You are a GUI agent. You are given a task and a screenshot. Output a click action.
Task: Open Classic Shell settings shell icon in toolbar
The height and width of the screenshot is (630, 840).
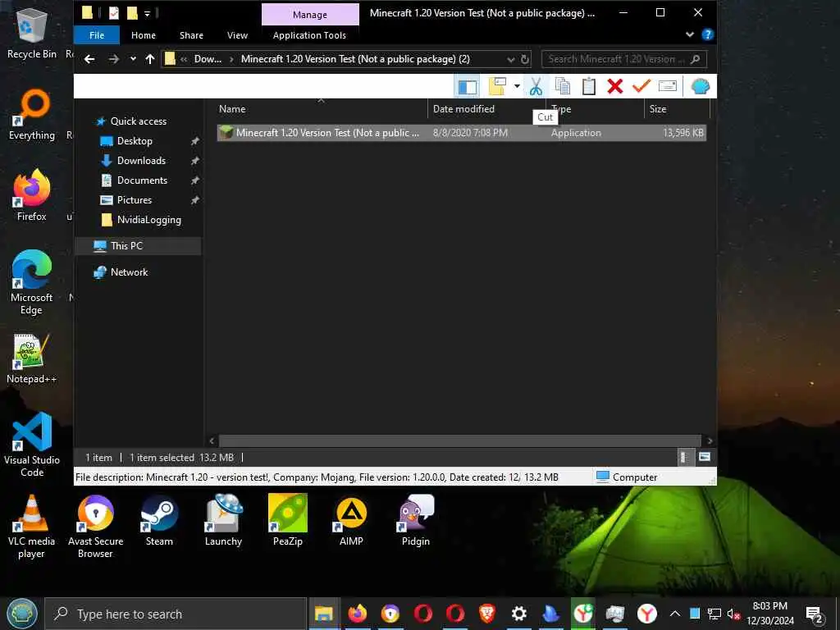point(701,86)
